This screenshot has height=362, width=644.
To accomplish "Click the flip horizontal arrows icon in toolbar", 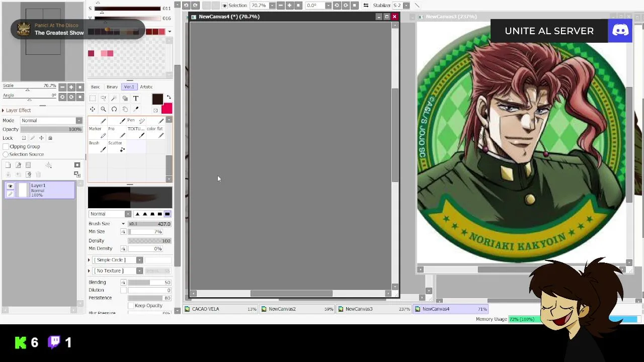I will pyautogui.click(x=366, y=5).
